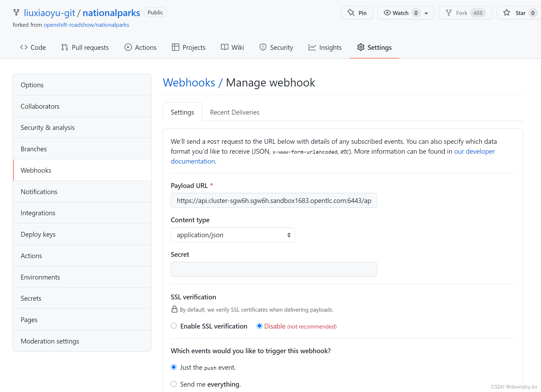Open Secrets in the sidebar
Image resolution: width=541 pixels, height=392 pixels.
(82, 298)
